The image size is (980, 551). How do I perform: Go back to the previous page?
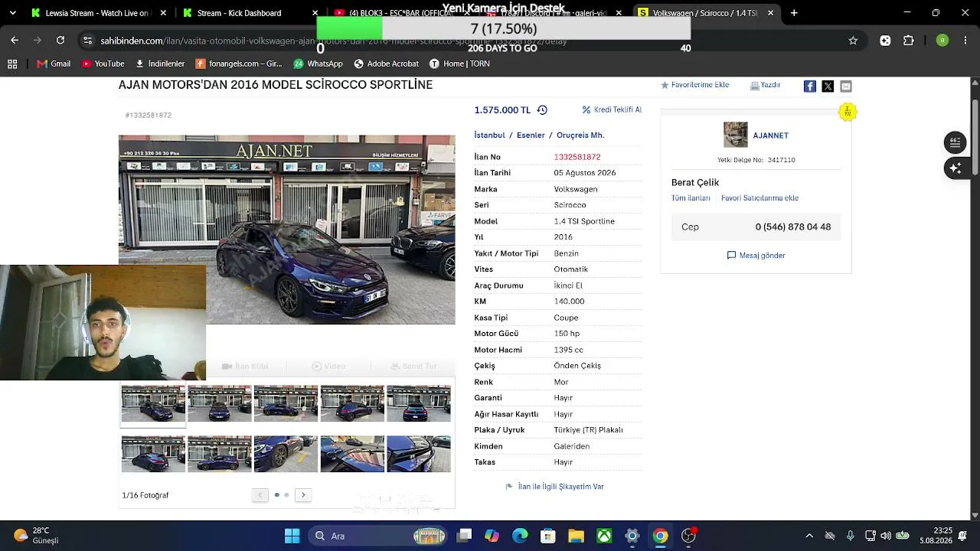(x=15, y=41)
